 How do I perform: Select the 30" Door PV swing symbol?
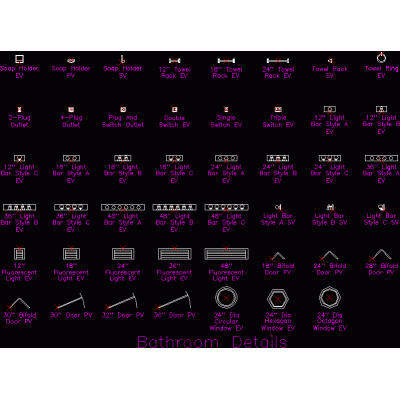[69, 301]
